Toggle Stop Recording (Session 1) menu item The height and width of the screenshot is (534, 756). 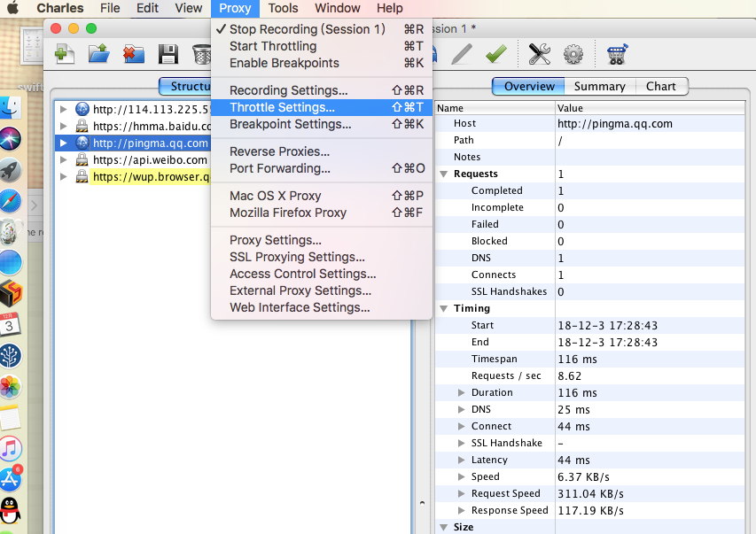[x=321, y=29]
